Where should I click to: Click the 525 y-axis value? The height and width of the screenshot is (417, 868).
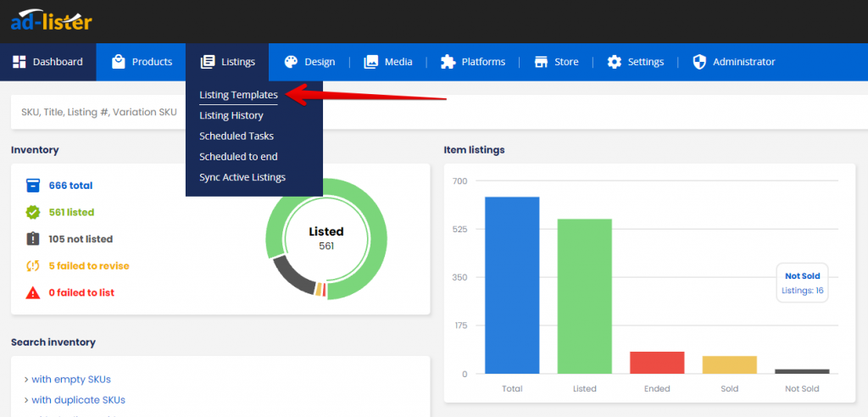click(460, 229)
